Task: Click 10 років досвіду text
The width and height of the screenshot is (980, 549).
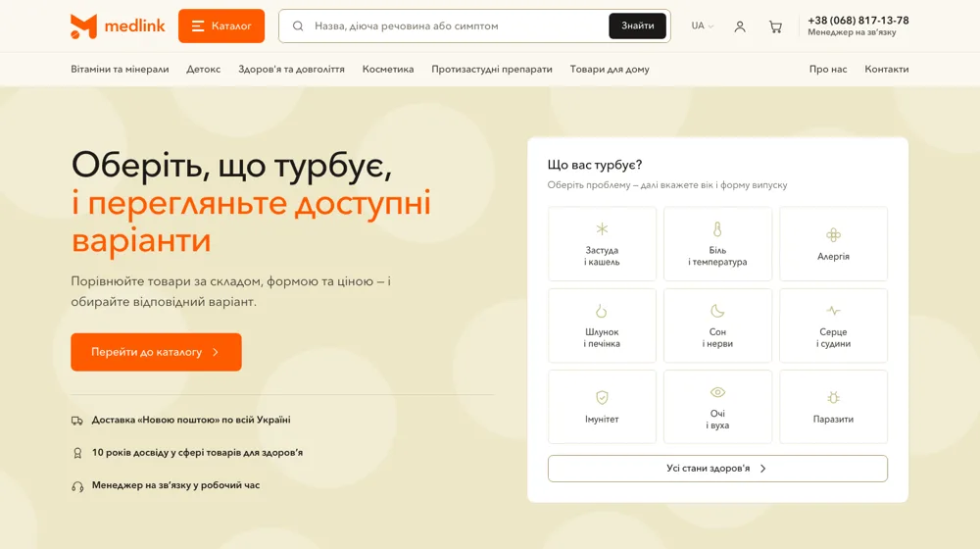Action: [198, 453]
